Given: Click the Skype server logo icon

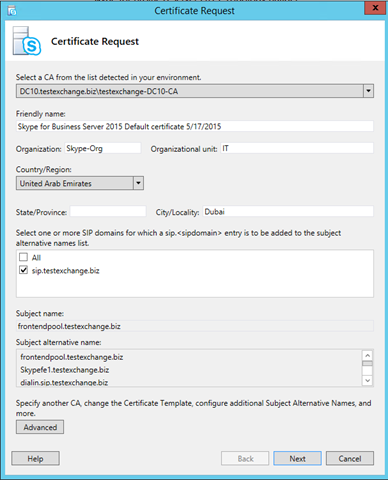Looking at the screenshot, I should [x=27, y=41].
